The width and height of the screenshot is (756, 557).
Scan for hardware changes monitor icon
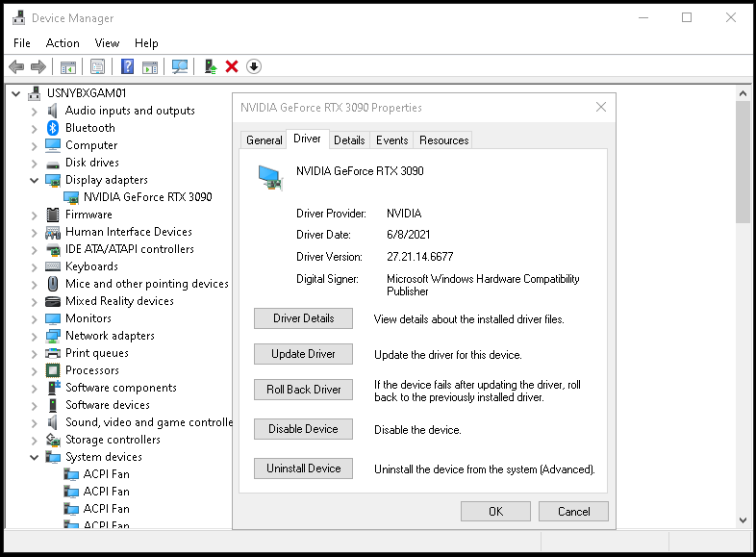(x=180, y=66)
